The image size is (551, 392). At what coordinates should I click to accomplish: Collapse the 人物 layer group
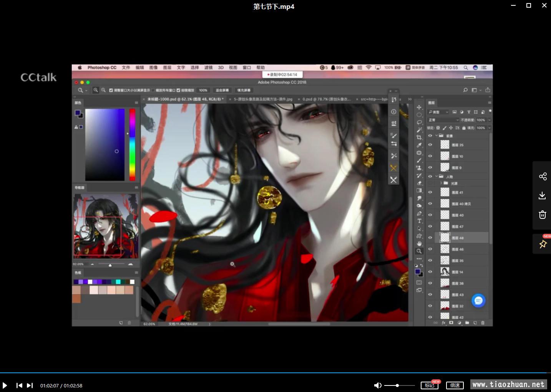[x=436, y=177]
